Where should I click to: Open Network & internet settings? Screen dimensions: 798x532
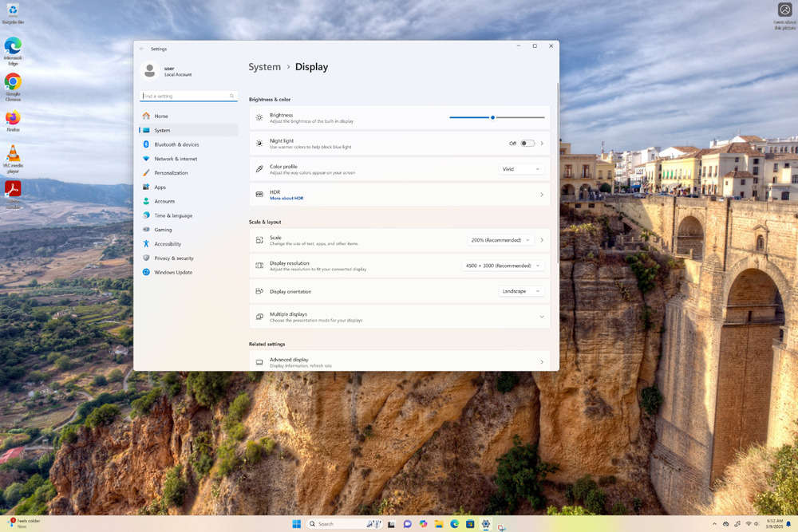[x=188, y=159]
